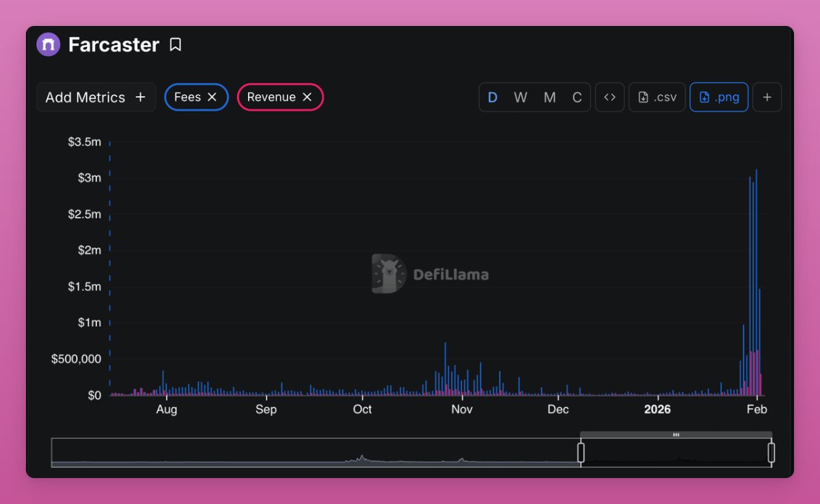Open the embed code icon

point(610,97)
